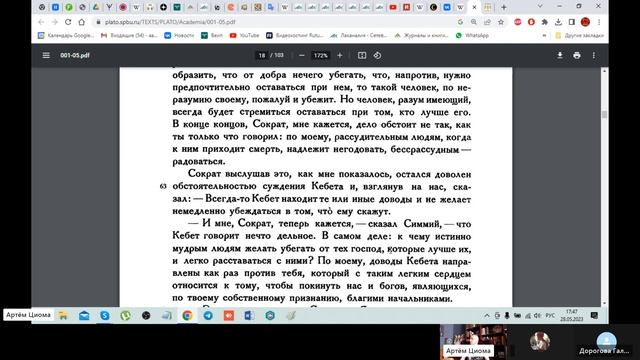Screen dimensions: 640x360
Task: Switch to the Google Drive tab
Action: tap(96, 7)
